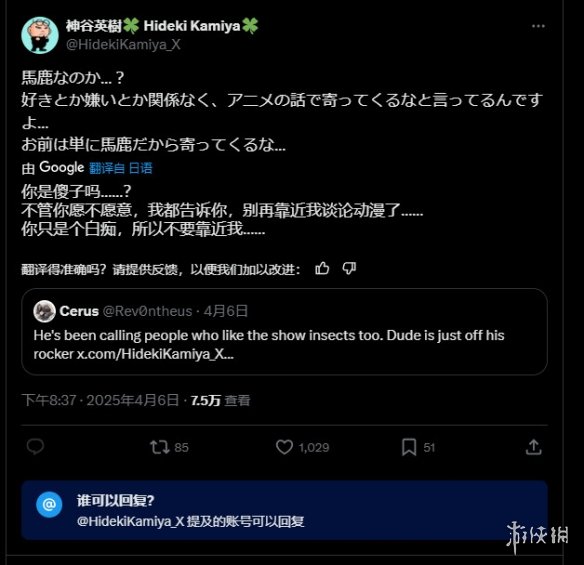
Task: Open the three-dot more options menu
Action: tap(538, 26)
